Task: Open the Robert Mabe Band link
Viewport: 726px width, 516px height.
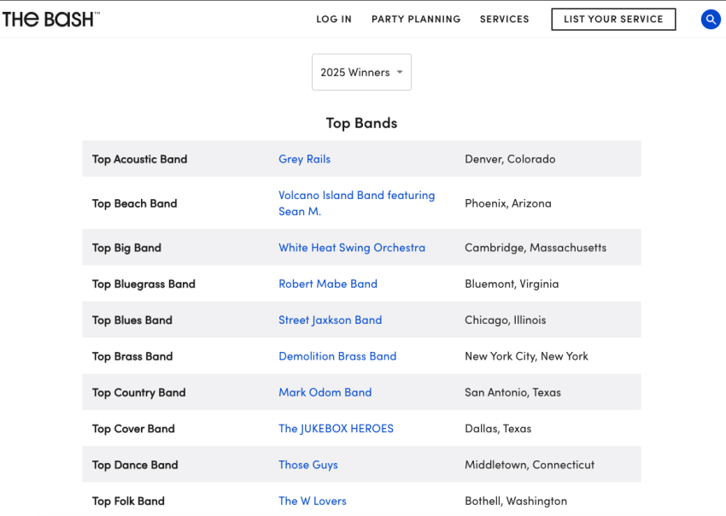Action: coord(328,283)
